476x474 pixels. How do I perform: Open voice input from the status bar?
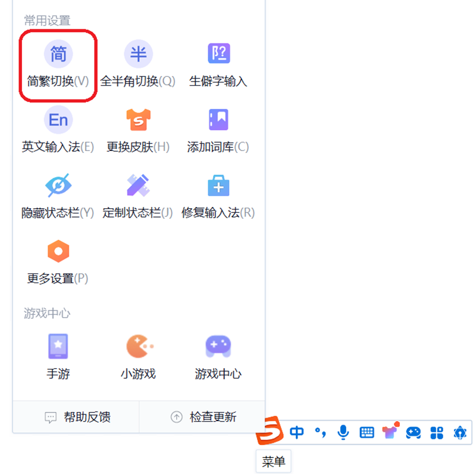point(343,433)
